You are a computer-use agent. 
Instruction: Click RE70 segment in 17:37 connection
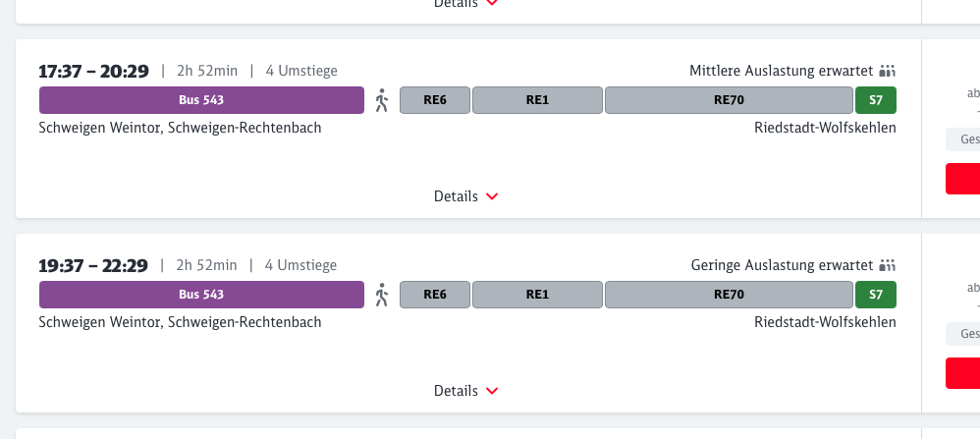[729, 100]
